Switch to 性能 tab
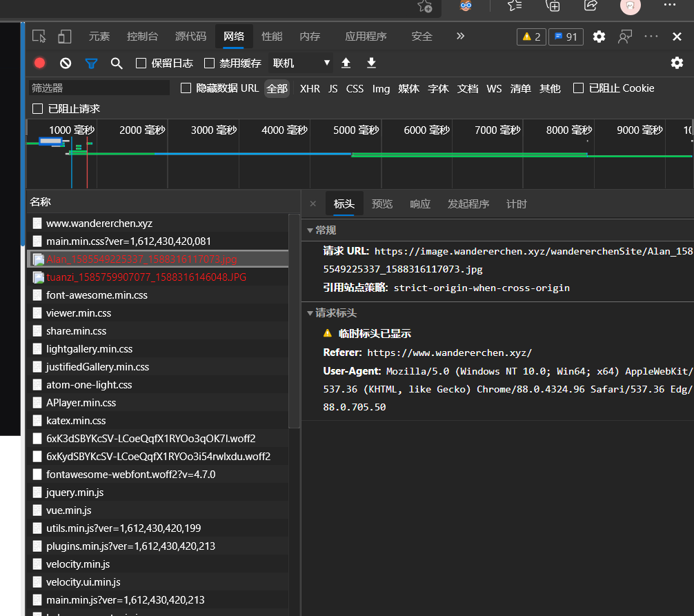Viewport: 694px width, 616px height. pos(272,37)
